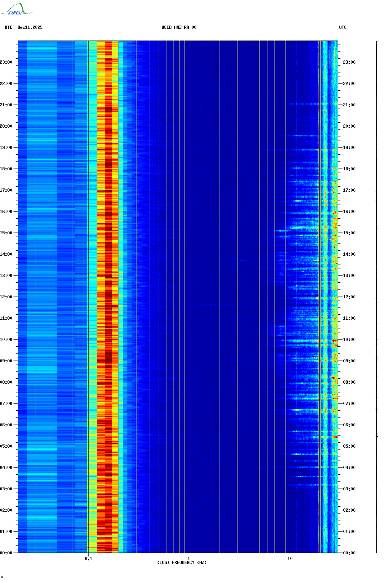Click the 06:00 time label on left axis
The width and height of the screenshot is (392, 581).
pyautogui.click(x=6, y=425)
